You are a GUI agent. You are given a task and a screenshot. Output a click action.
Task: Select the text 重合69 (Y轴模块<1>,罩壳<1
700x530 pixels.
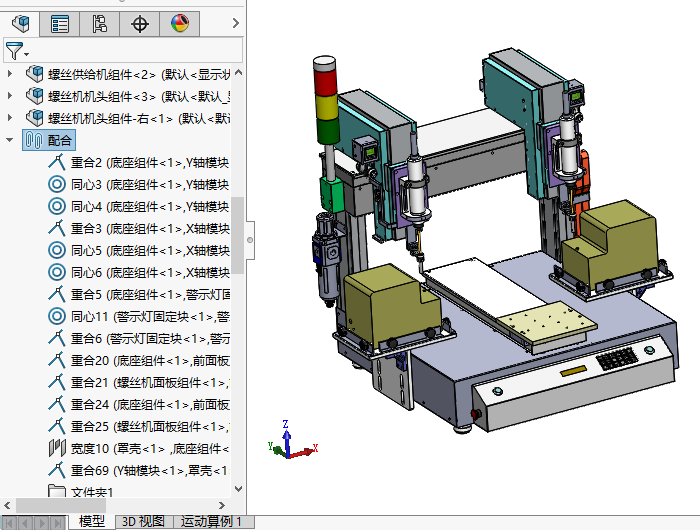[149, 470]
